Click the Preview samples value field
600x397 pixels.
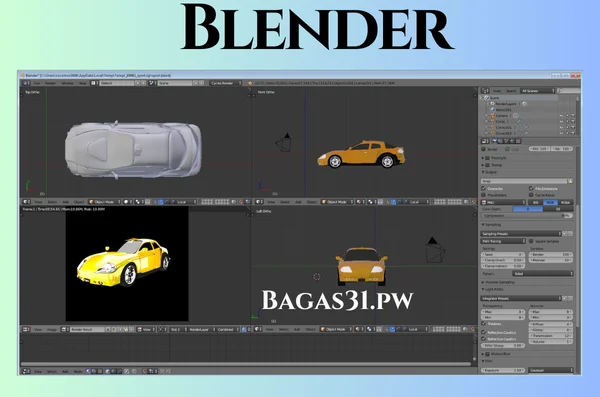pyautogui.click(x=551, y=260)
